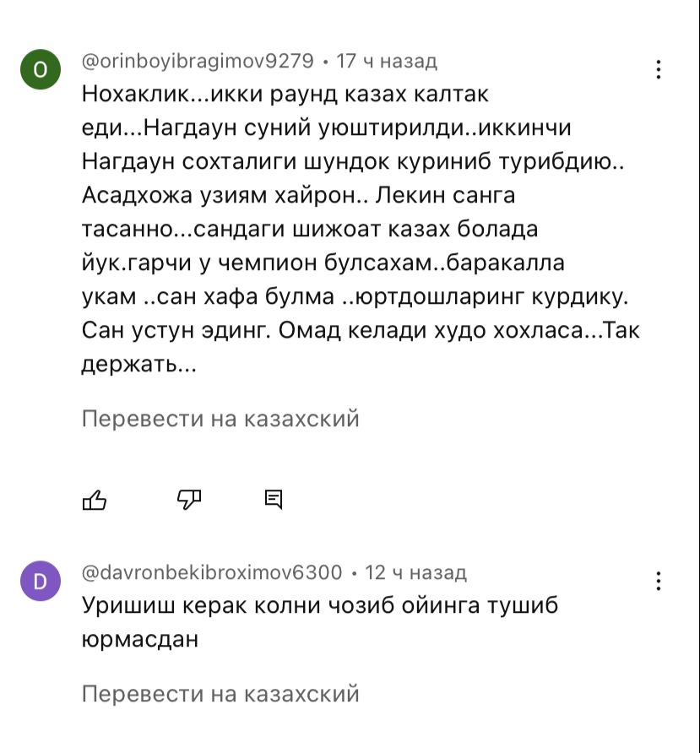
Task: Click "Перевести на казахский" under second comment
Action: click(220, 694)
